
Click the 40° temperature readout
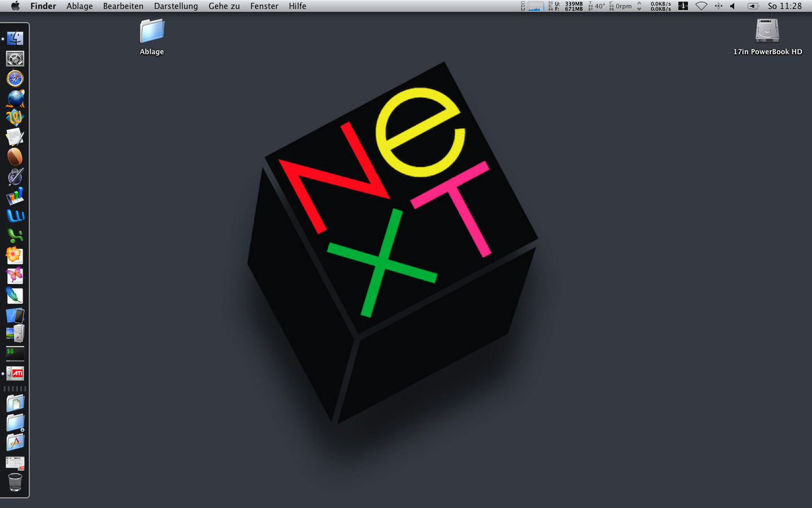pos(600,6)
